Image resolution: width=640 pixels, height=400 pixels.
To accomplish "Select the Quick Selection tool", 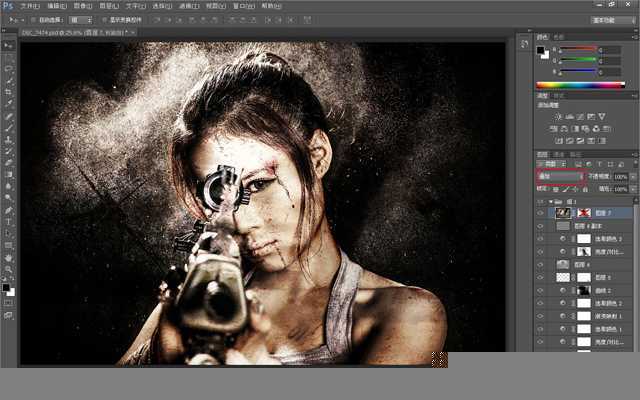I will tap(8, 80).
